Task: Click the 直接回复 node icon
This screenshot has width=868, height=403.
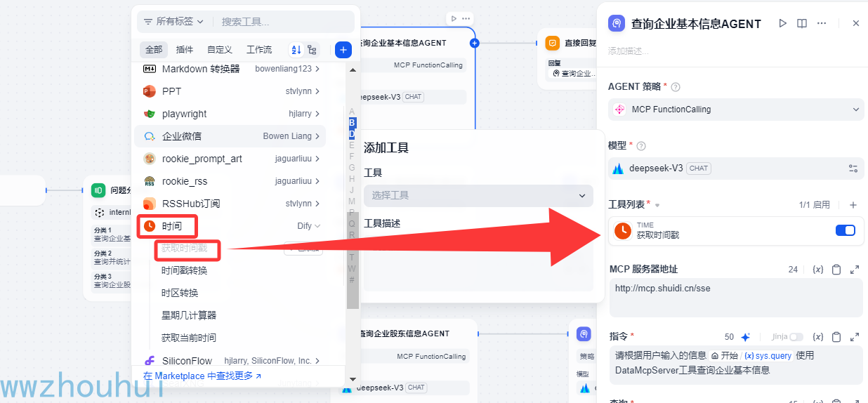Action: tap(553, 43)
